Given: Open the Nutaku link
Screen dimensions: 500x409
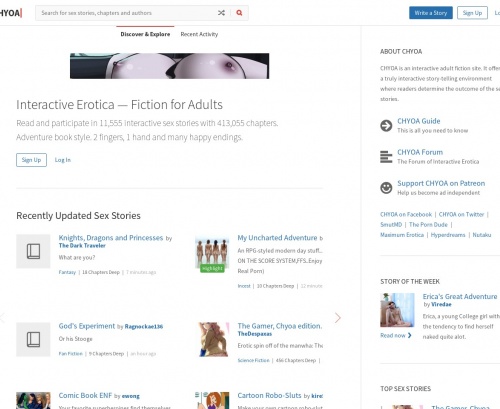Looking at the screenshot, I should (482, 235).
